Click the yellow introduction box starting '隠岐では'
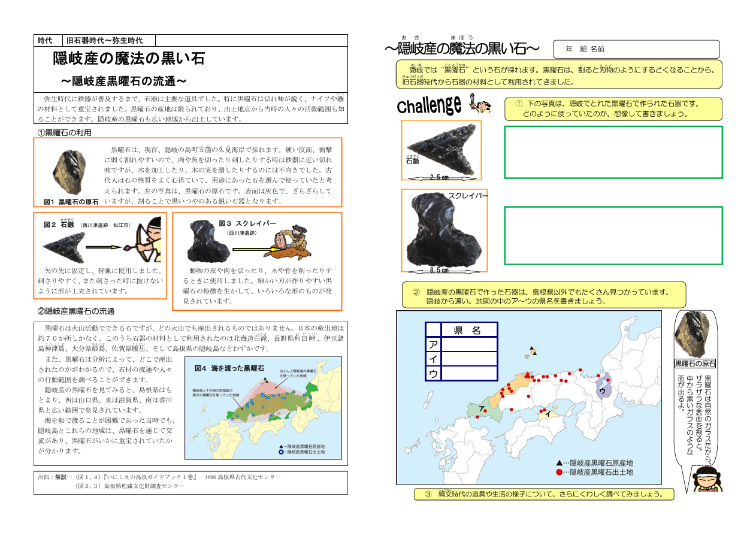Image resolution: width=756 pixels, height=536 pixels. [560, 74]
